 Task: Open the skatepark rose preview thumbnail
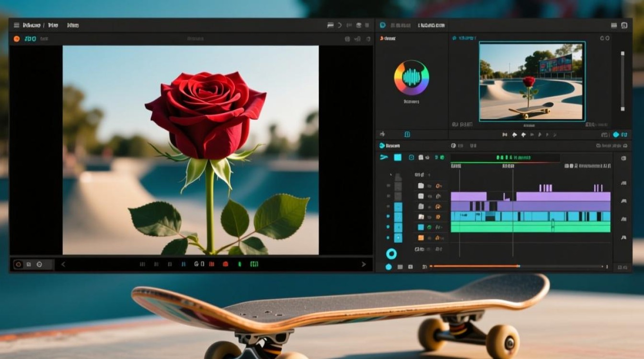pos(531,81)
